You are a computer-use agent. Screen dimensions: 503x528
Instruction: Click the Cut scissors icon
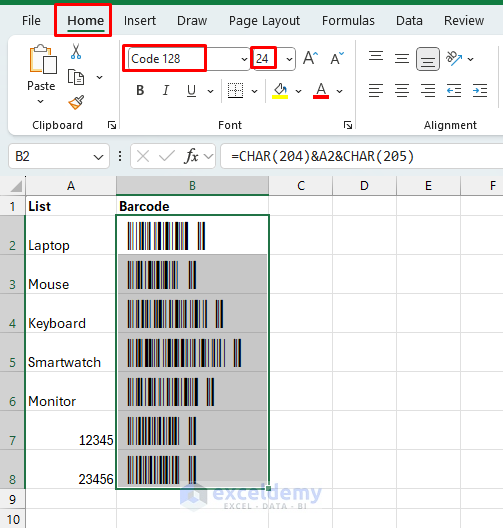tap(76, 52)
